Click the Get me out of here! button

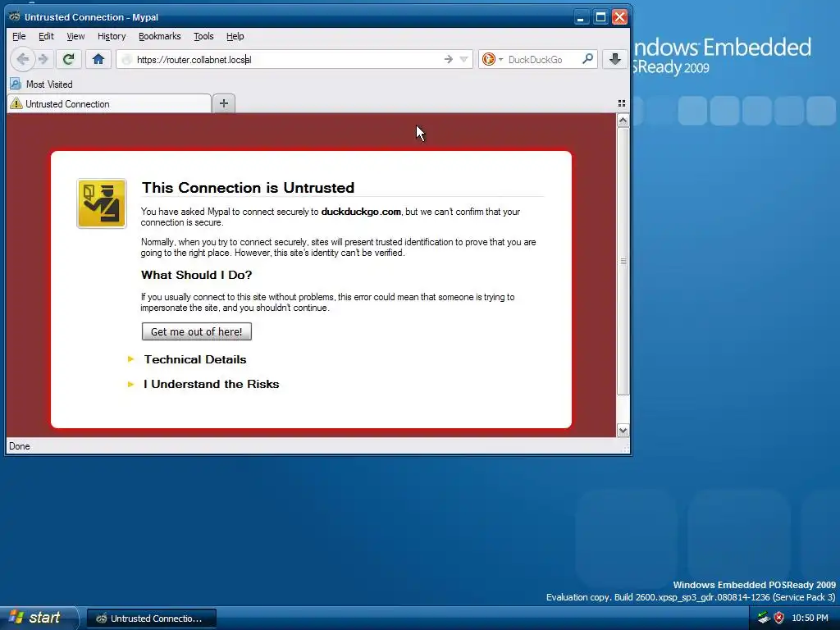point(197,331)
